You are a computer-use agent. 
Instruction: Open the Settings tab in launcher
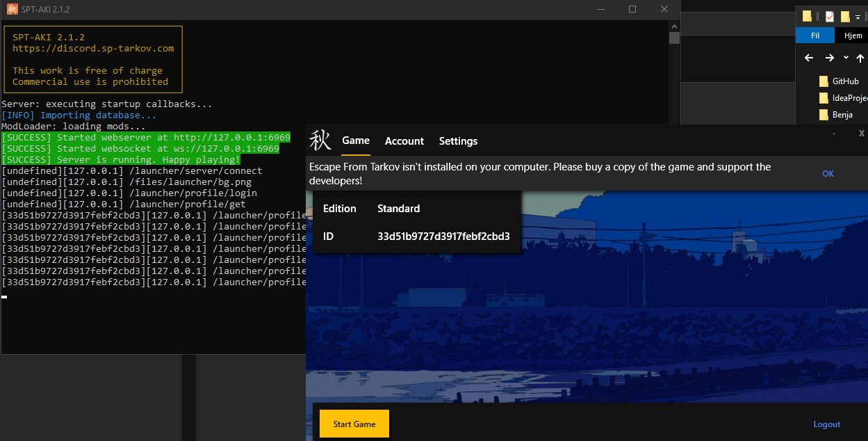458,141
